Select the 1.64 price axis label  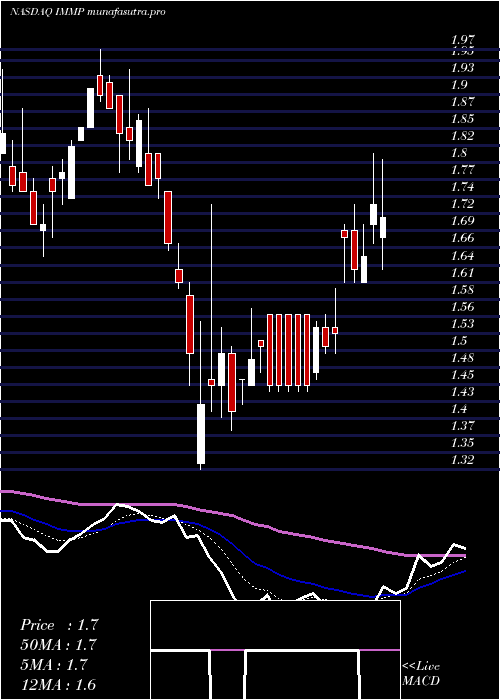[x=462, y=256]
